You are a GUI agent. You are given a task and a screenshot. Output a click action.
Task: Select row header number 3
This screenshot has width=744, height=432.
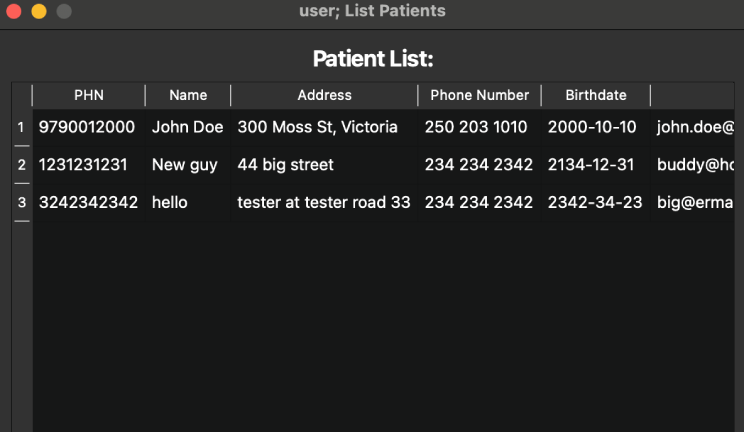21,202
